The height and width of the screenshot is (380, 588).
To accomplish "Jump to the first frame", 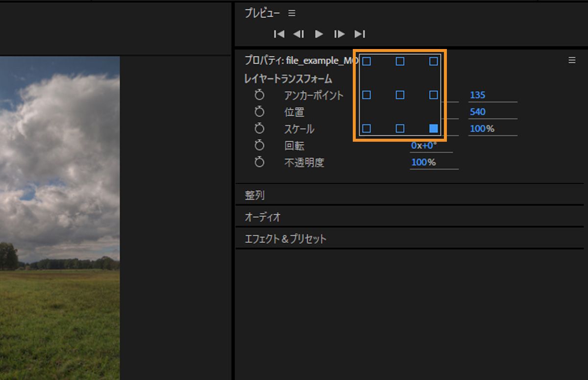I will pyautogui.click(x=279, y=34).
